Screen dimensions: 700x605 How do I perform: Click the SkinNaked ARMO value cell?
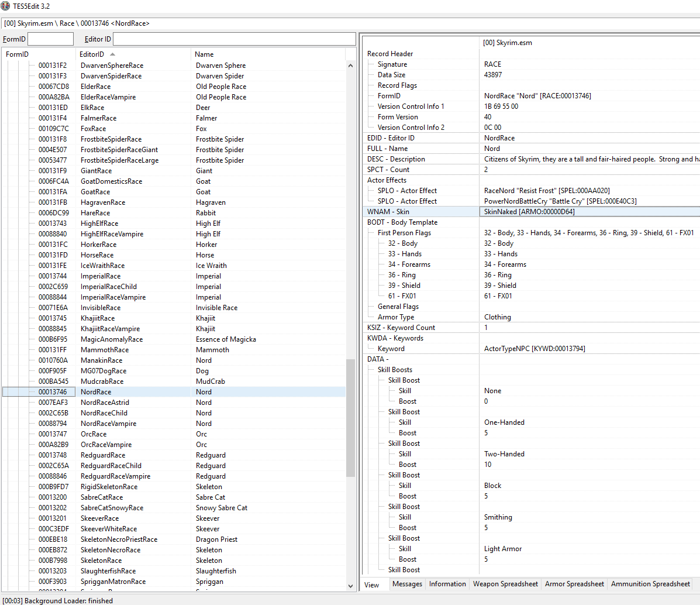pyautogui.click(x=589, y=212)
